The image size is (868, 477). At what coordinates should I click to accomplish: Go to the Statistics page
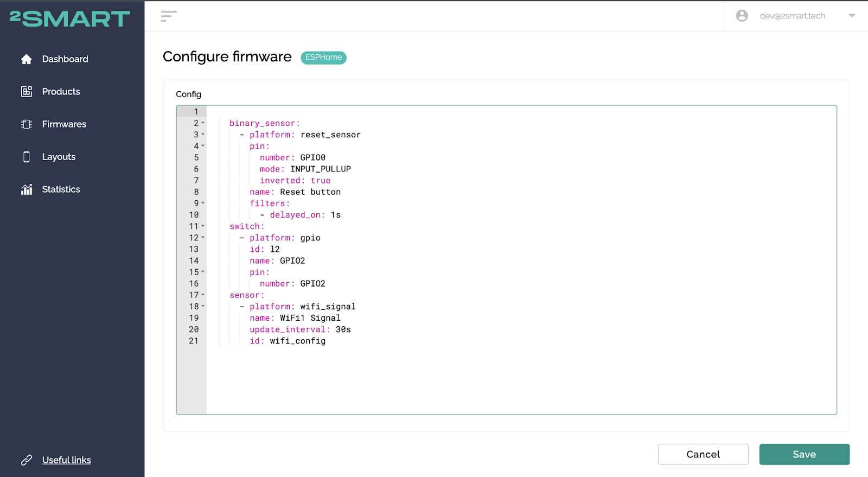pos(61,189)
